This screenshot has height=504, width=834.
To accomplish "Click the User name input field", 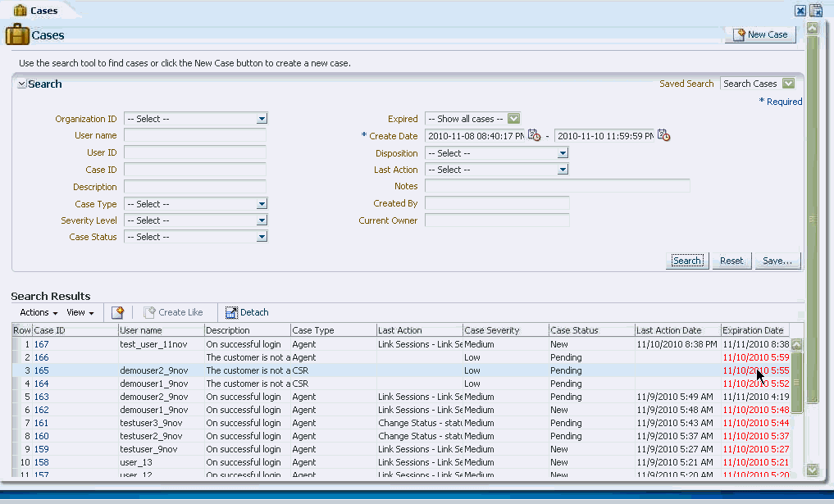I will pos(194,136).
